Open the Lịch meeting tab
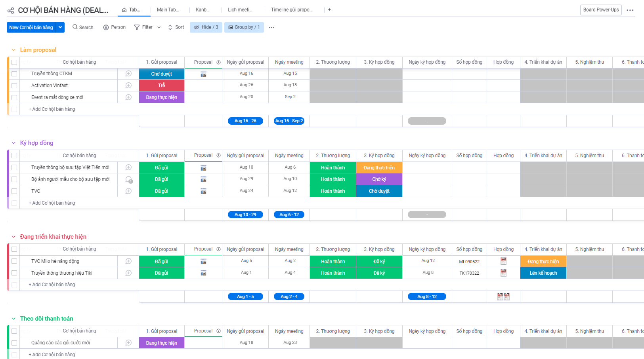This screenshot has height=359, width=644. pos(240,9)
